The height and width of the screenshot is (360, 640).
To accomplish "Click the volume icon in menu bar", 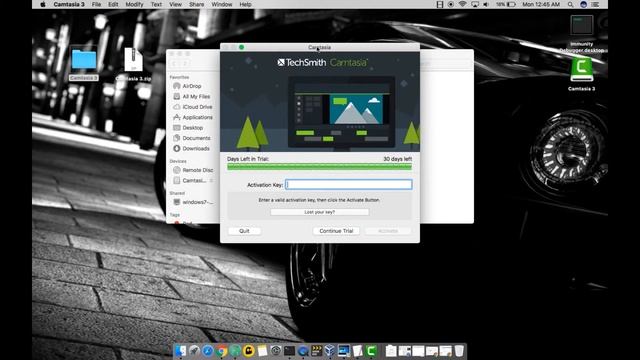I will point(486,4).
